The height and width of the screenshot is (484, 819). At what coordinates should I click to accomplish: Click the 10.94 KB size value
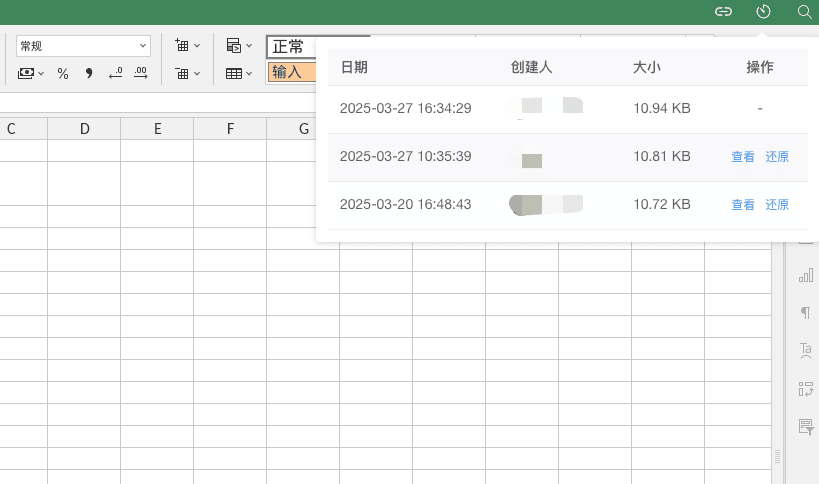click(662, 108)
